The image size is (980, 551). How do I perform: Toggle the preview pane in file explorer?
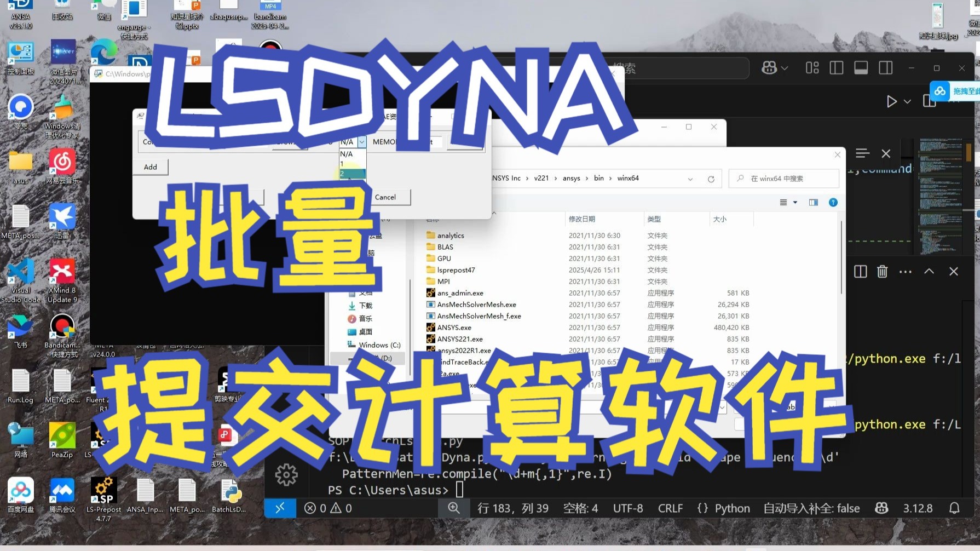(x=813, y=202)
